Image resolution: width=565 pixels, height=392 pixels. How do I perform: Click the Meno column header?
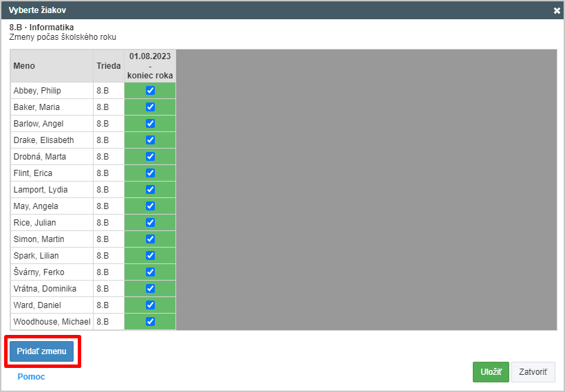(x=52, y=66)
